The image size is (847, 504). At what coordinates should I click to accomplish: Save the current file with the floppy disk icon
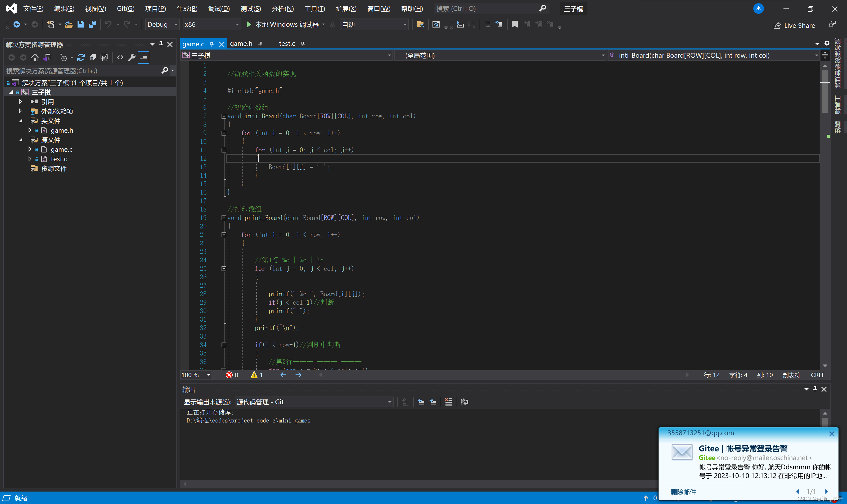coord(80,24)
